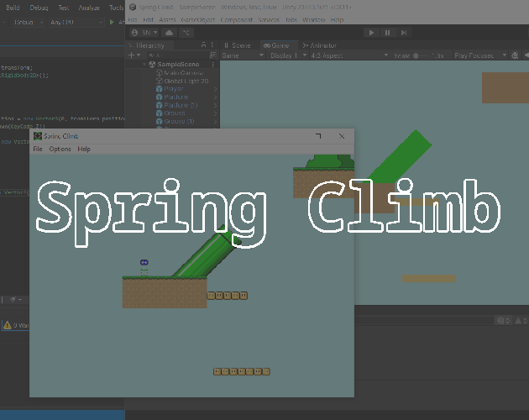
Task: Toggle the Game view bug icon
Action: [x=515, y=55]
